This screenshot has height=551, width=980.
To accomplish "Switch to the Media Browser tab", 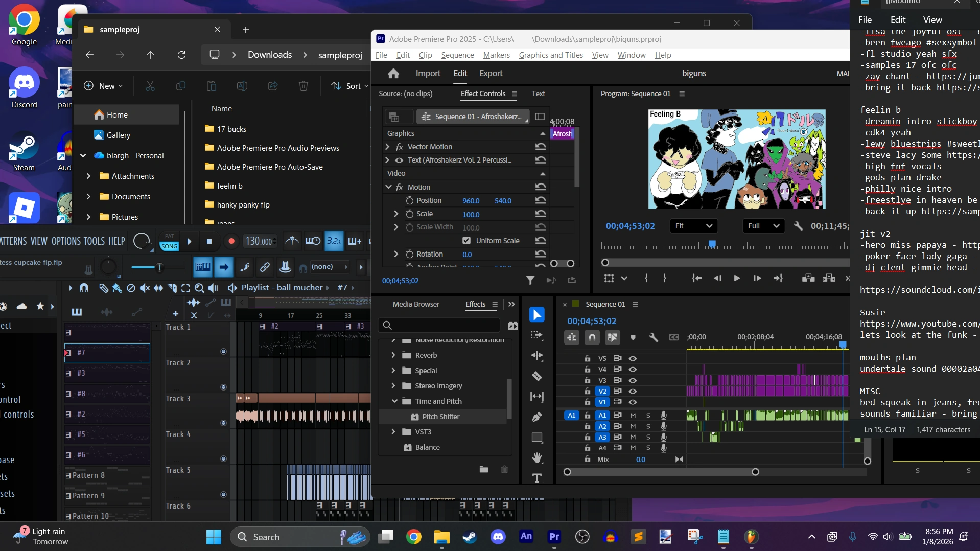I will pyautogui.click(x=415, y=304).
